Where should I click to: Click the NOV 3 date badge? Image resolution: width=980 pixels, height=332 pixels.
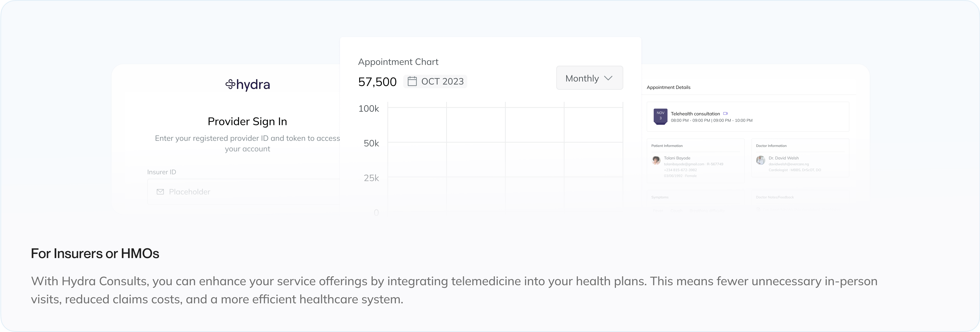pyautogui.click(x=660, y=116)
